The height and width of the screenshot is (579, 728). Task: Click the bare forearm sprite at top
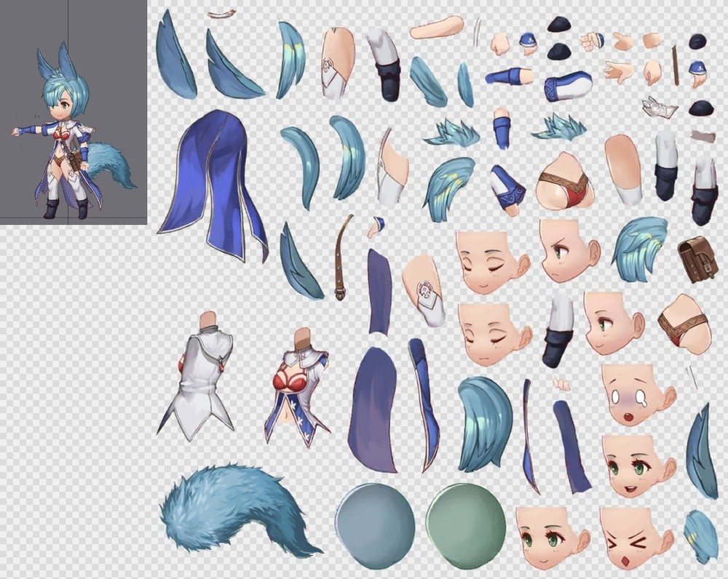(x=437, y=28)
